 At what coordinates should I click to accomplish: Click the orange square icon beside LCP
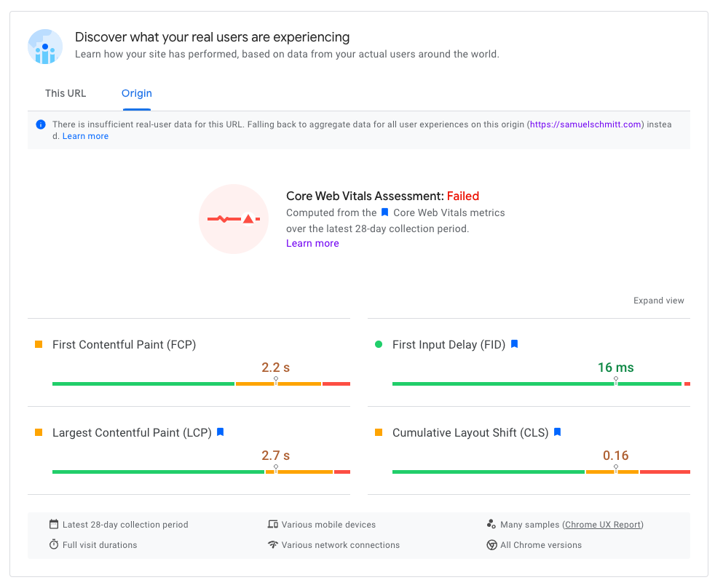39,432
